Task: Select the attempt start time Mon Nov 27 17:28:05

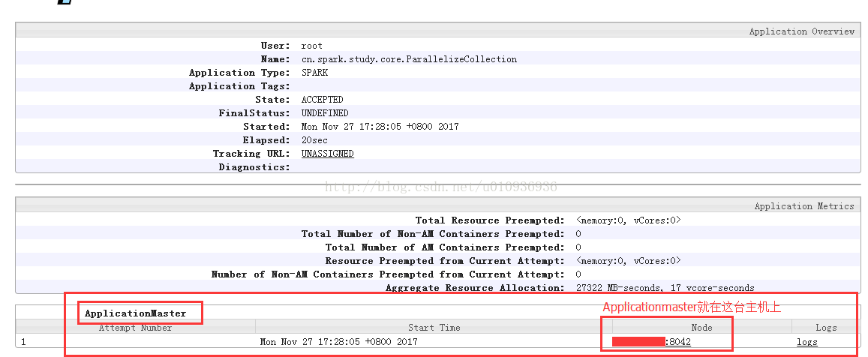Action: [x=339, y=342]
